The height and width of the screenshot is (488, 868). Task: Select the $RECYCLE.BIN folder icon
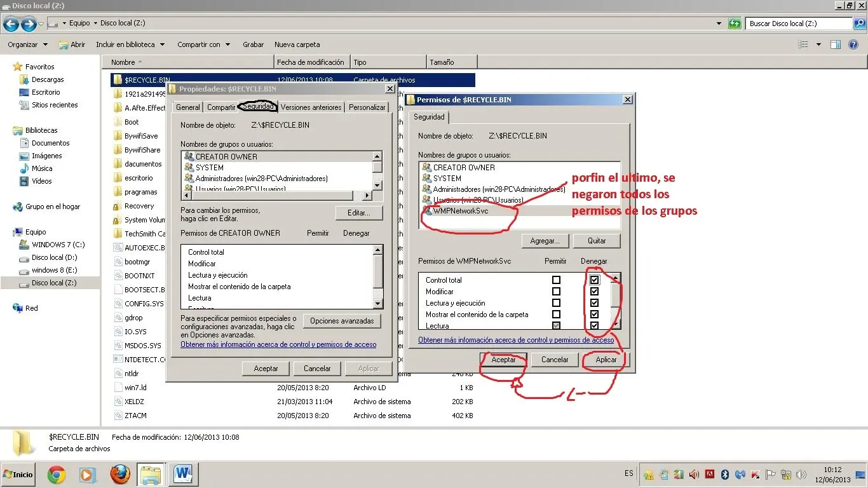(118, 80)
